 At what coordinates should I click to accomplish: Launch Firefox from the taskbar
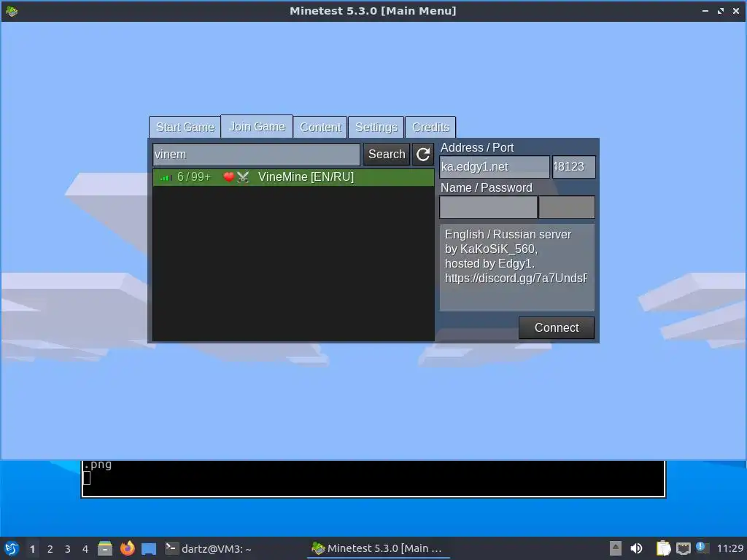click(x=127, y=548)
